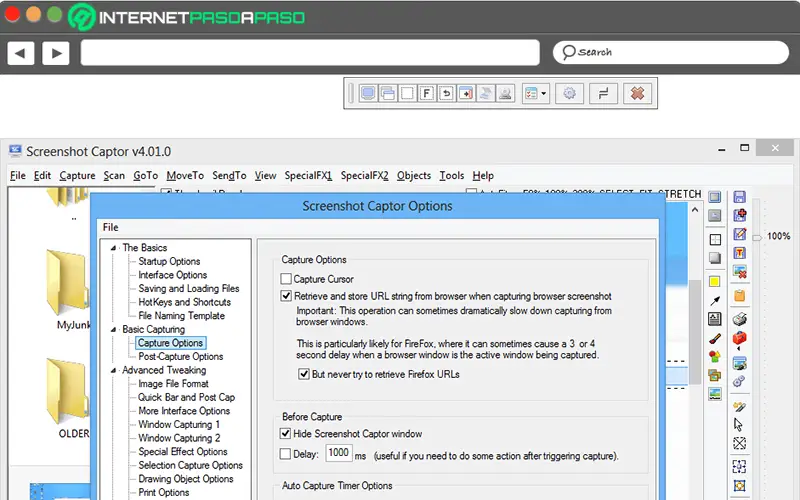Collapse the Advanced Tweaking tree section
800x500 pixels.
coord(113,370)
